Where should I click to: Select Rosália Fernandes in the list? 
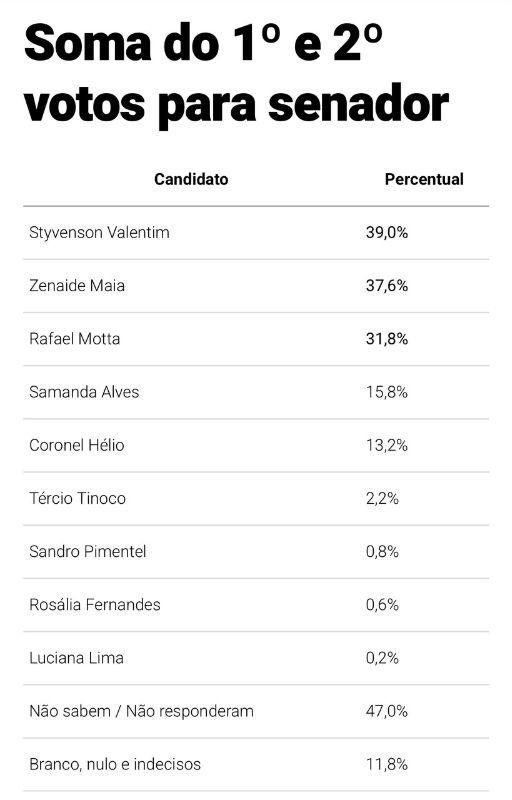pyautogui.click(x=95, y=605)
